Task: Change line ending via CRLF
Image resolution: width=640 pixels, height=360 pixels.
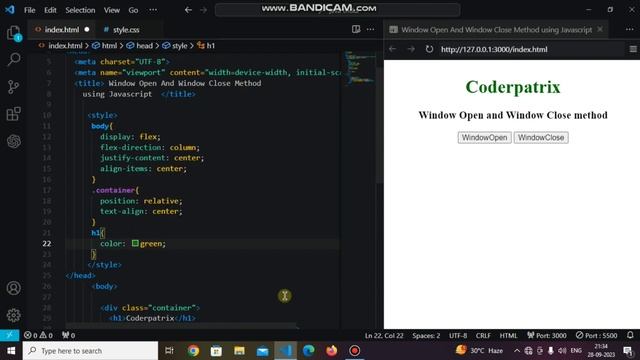Action: pos(483,335)
